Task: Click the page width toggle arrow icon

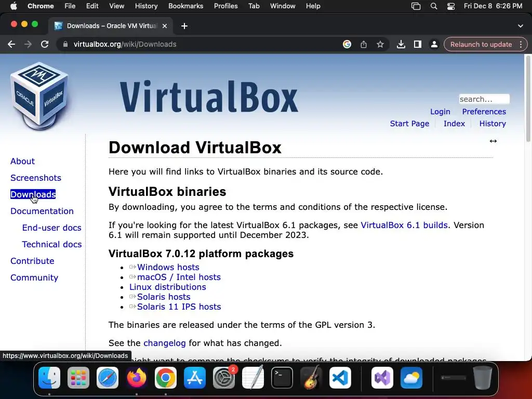Action: pos(493,141)
